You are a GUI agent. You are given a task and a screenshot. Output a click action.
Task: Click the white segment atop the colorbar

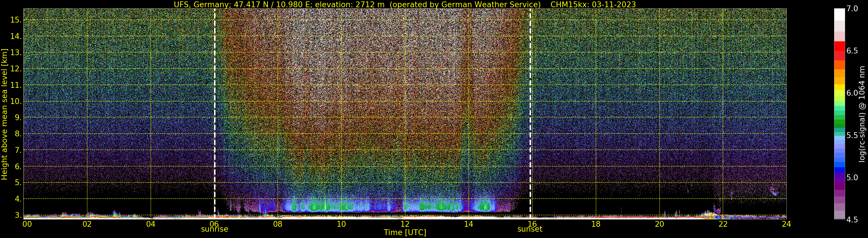point(839,14)
